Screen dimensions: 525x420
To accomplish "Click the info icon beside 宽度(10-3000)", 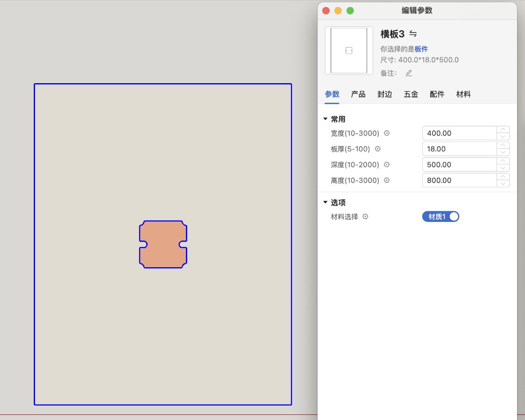I will (x=387, y=133).
